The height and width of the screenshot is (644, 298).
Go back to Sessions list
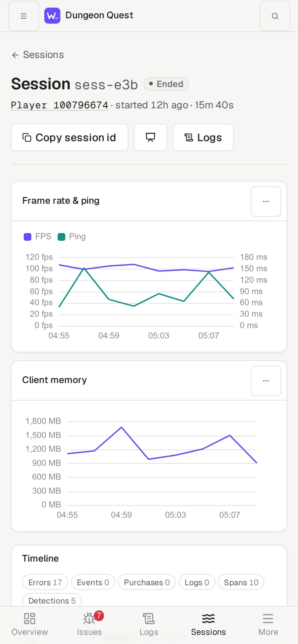(x=38, y=55)
